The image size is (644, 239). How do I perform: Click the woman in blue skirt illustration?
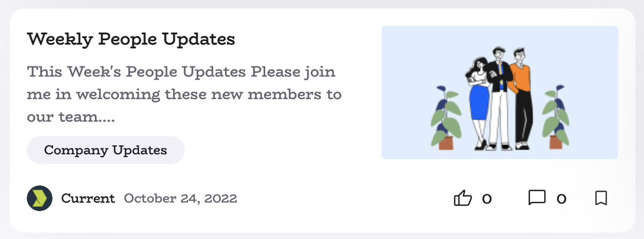478,102
